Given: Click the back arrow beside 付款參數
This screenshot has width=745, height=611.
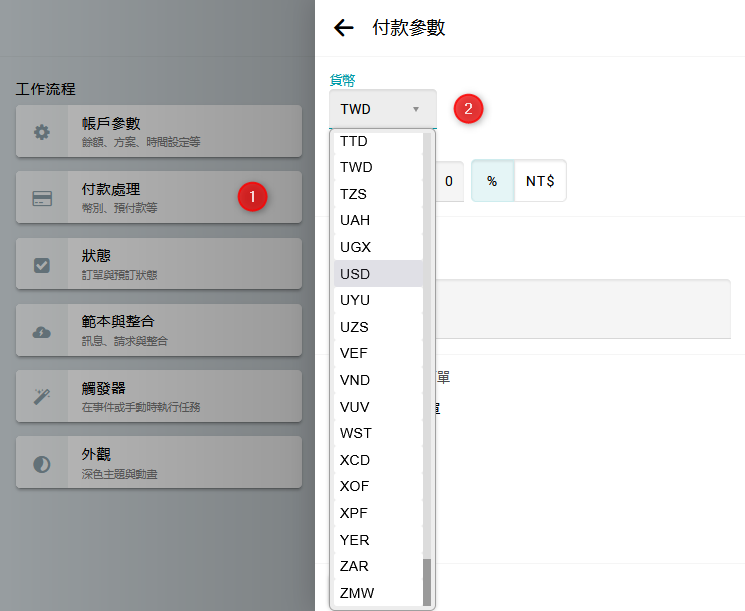Looking at the screenshot, I should tap(344, 28).
